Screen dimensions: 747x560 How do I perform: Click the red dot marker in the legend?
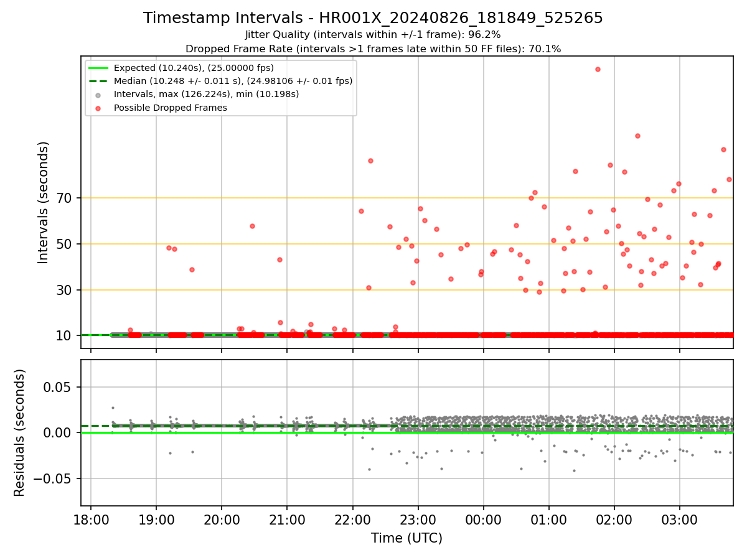tap(98, 108)
